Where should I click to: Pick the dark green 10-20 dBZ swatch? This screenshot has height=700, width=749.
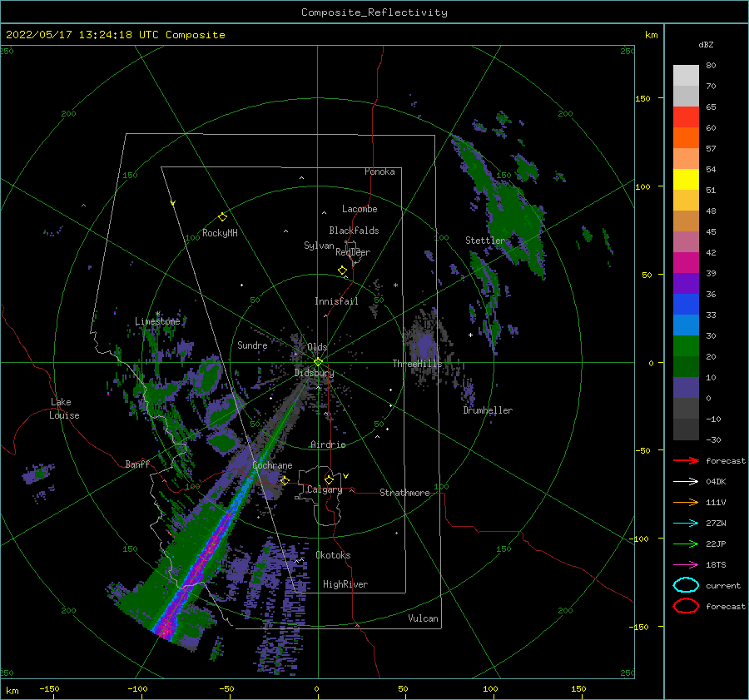pos(686,367)
